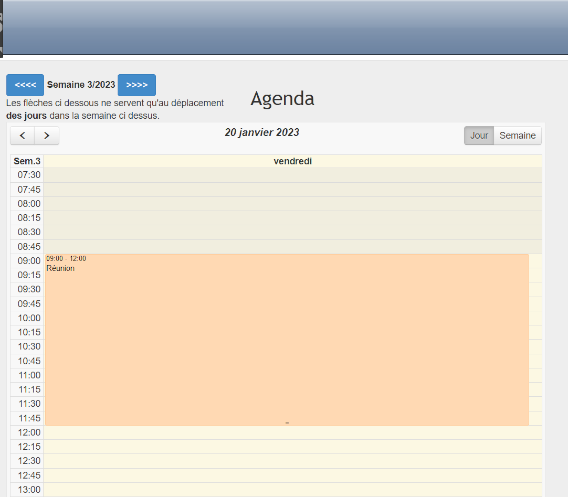Click empty strip right of Réunion at 10:00
This screenshot has height=497, width=568.
pos(535,318)
